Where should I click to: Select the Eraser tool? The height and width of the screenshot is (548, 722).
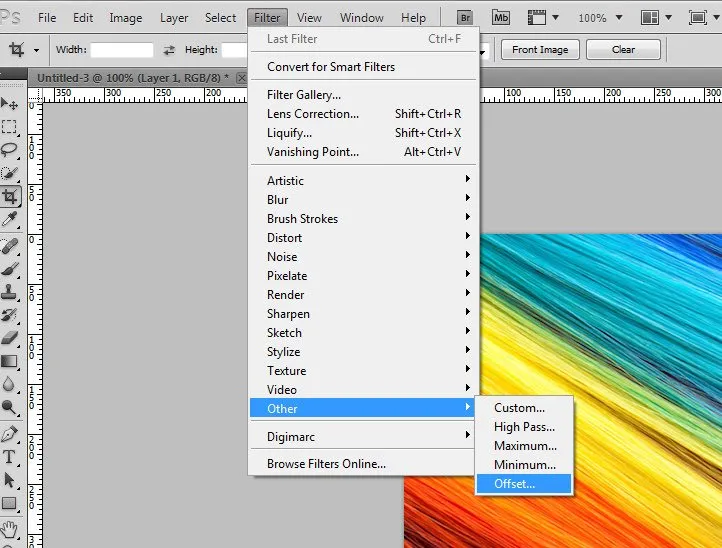tap(9, 338)
